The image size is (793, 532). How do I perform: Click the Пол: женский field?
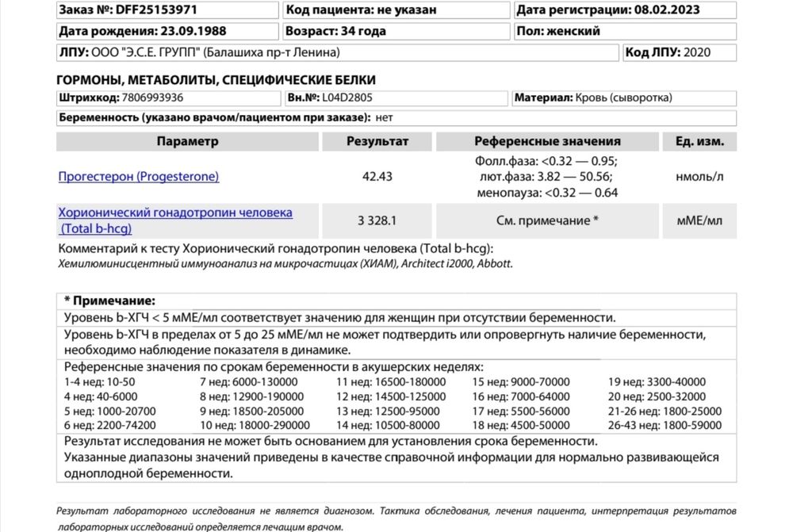pos(625,32)
